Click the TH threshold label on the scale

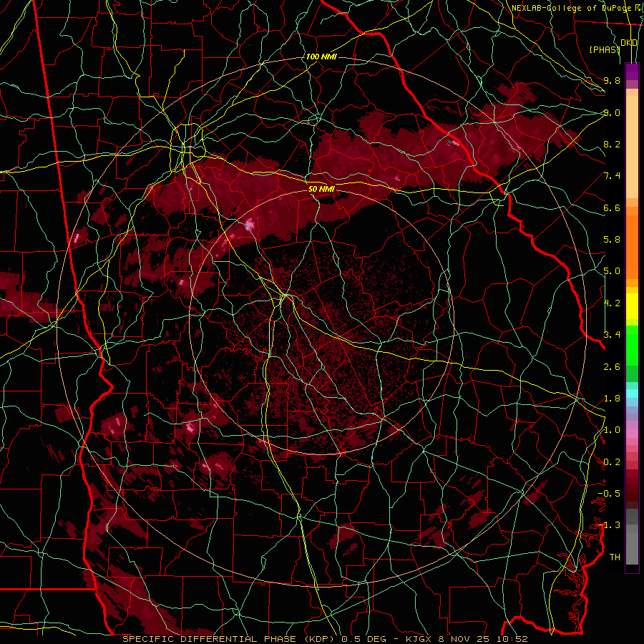coord(615,557)
